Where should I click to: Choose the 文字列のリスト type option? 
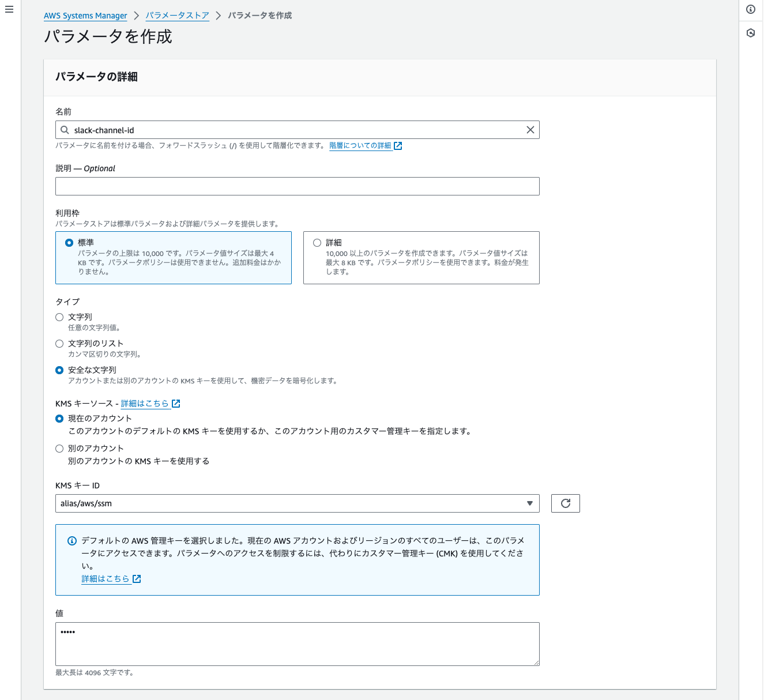(x=59, y=344)
